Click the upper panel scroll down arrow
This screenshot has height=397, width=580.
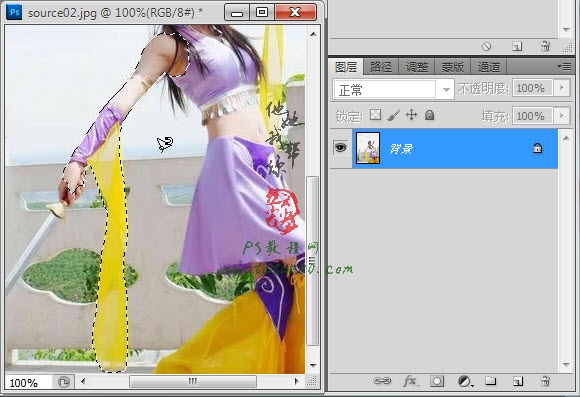point(566,30)
